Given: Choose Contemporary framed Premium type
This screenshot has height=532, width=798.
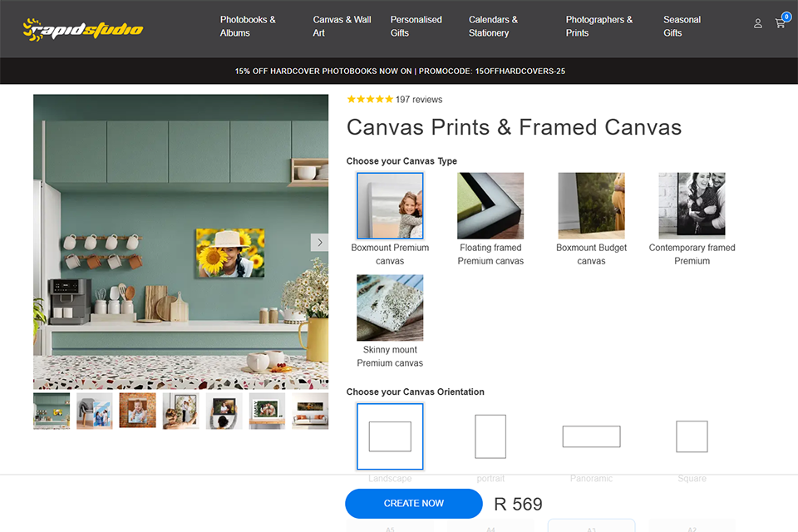Looking at the screenshot, I should click(692, 205).
